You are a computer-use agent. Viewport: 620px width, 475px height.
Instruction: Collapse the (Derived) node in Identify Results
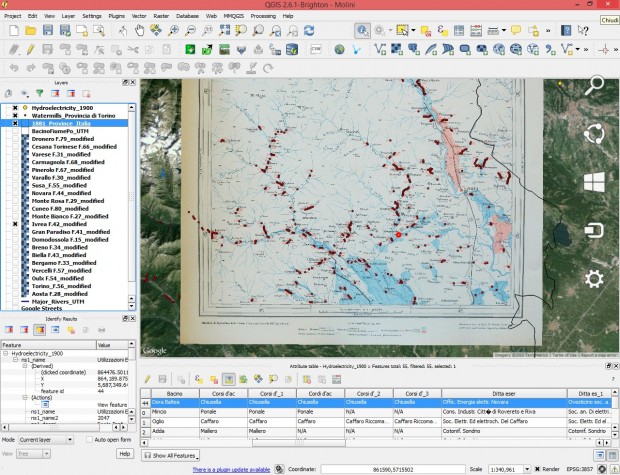[x=25, y=366]
